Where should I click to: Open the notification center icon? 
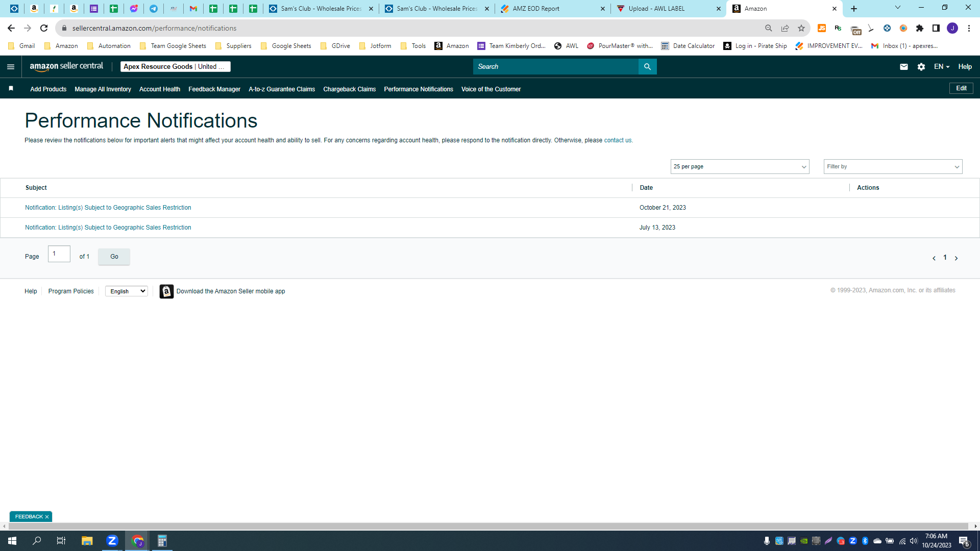tap(964, 541)
